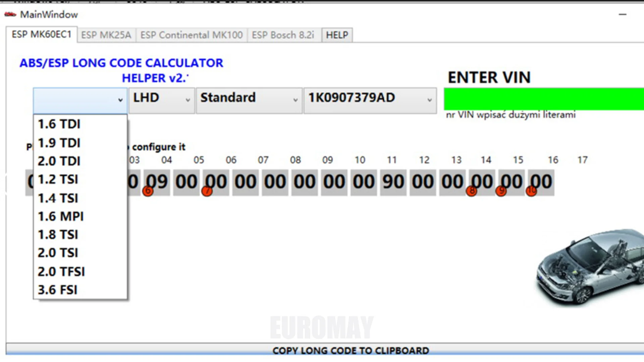Open the 1K0907379AD part number dropdown
644x362 pixels.
click(x=370, y=100)
